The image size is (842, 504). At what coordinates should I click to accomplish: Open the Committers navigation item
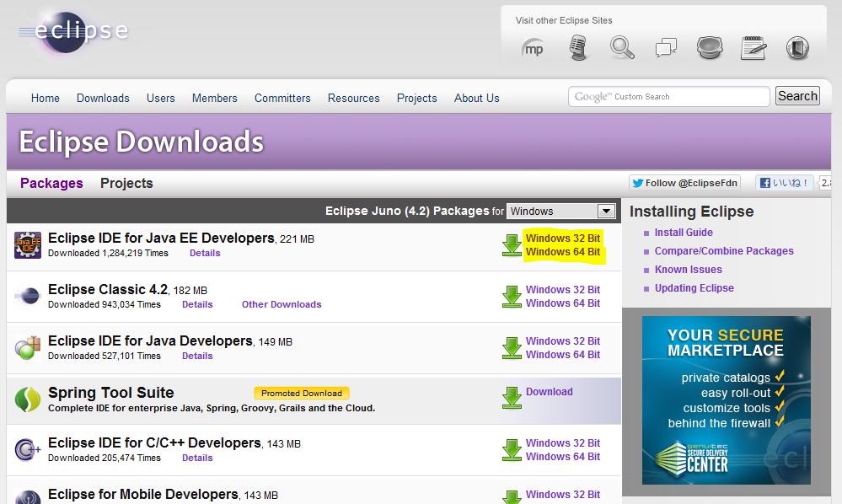tap(282, 98)
